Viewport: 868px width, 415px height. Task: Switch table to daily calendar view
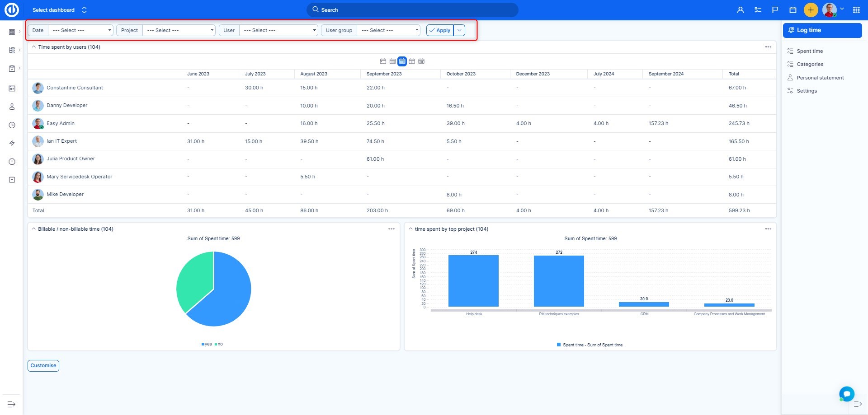(x=383, y=61)
